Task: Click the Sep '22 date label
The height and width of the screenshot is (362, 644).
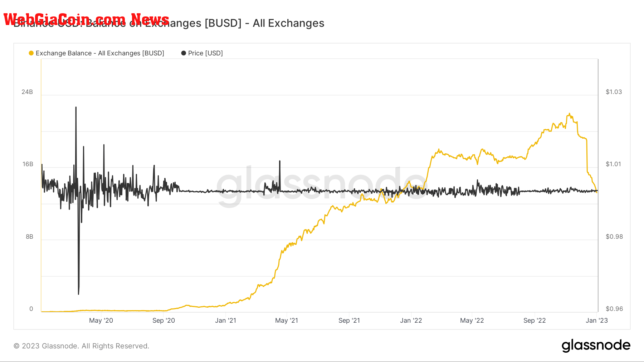Action: pos(535,321)
